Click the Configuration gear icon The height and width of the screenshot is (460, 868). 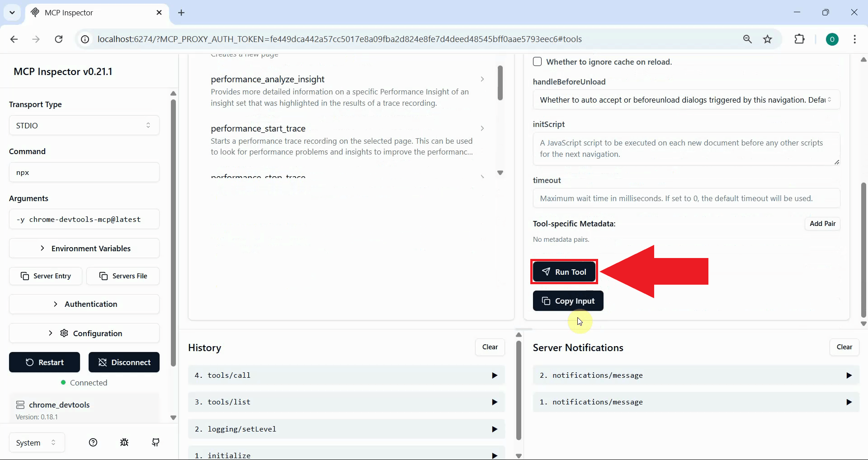pyautogui.click(x=64, y=333)
